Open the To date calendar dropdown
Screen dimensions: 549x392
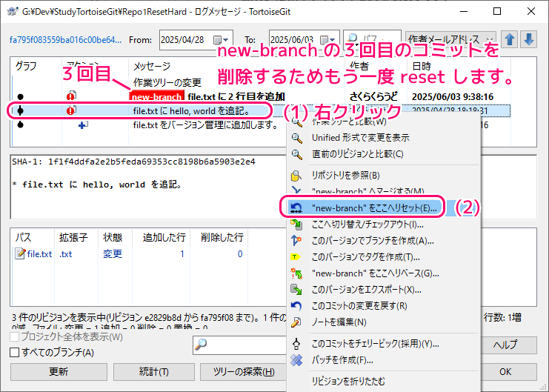[x=327, y=40]
